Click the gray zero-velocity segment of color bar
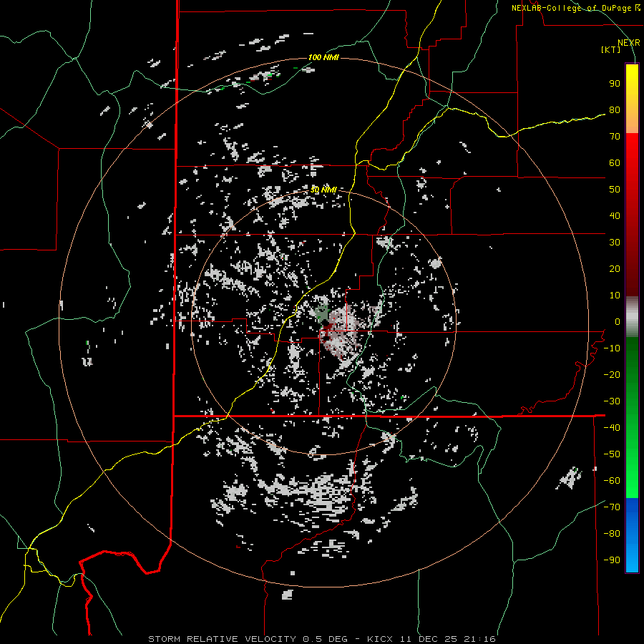The height and width of the screenshot is (644, 644). point(632,317)
